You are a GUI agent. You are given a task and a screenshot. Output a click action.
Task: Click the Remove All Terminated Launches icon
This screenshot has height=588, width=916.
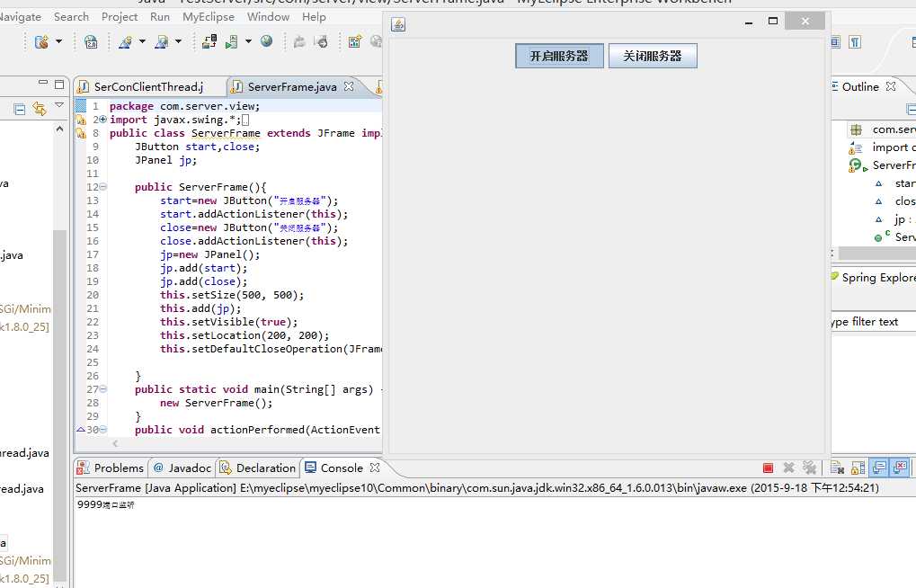[809, 468]
